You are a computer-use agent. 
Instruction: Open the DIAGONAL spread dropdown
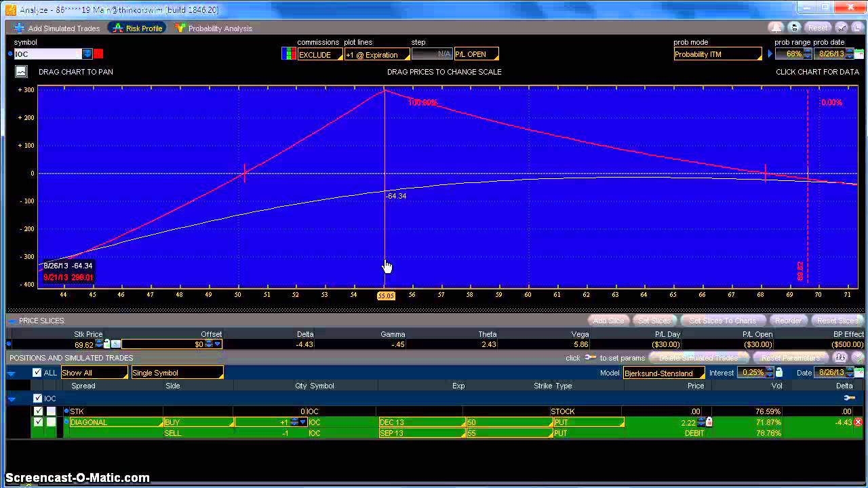point(116,422)
